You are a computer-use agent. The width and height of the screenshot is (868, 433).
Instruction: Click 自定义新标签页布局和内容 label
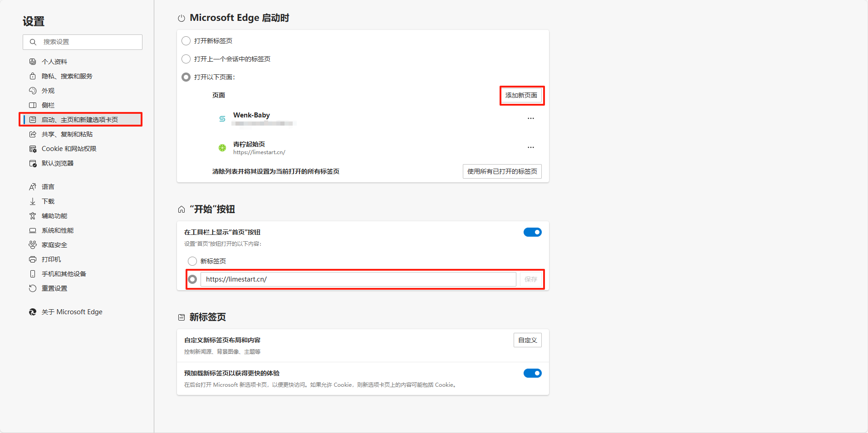[222, 340]
